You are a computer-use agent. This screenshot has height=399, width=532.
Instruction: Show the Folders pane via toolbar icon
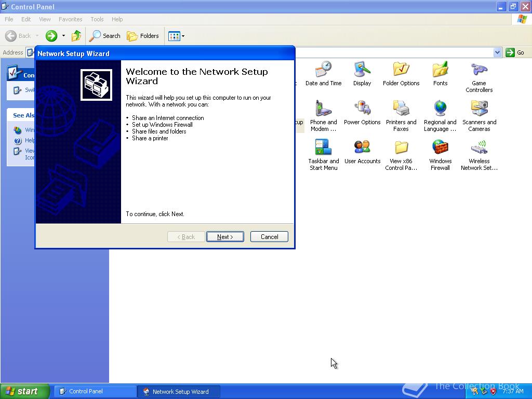click(143, 36)
